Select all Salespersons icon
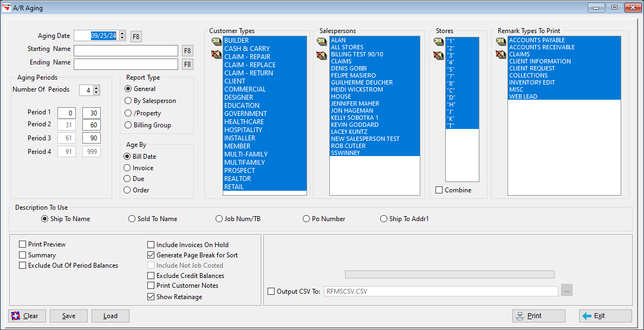 [322, 41]
